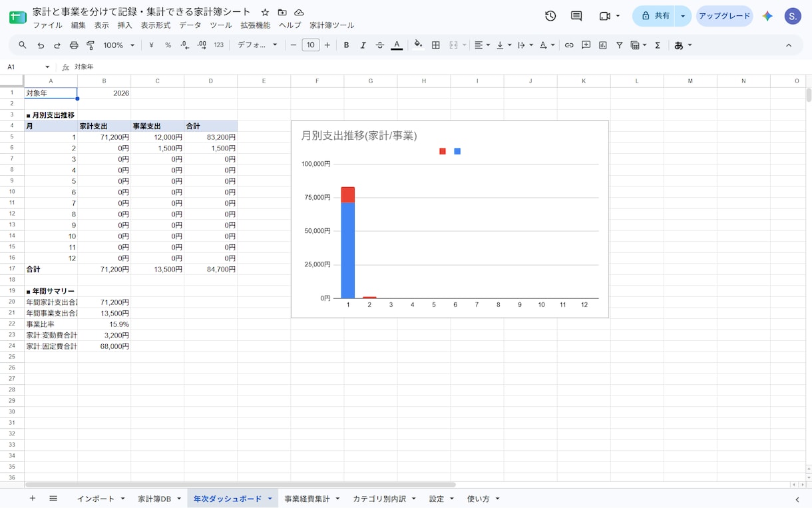This screenshot has width=812, height=508.
Task: Click the アップグレード button
Action: coord(724,16)
